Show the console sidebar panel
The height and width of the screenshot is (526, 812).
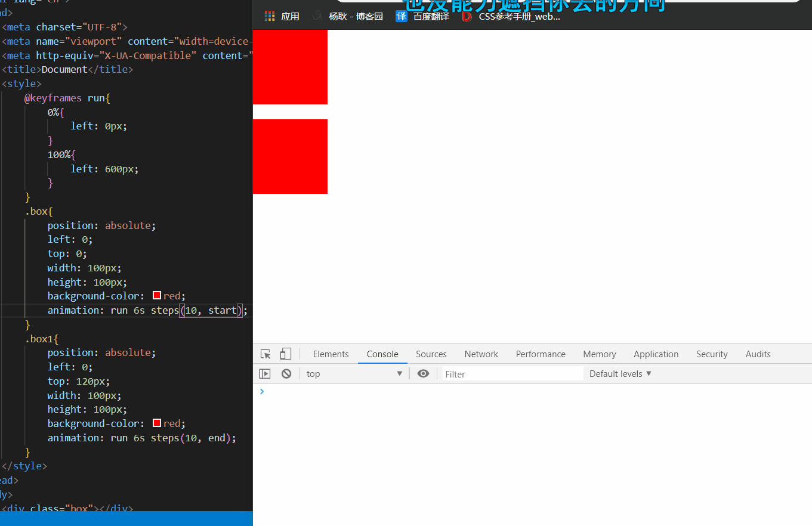pyautogui.click(x=265, y=374)
